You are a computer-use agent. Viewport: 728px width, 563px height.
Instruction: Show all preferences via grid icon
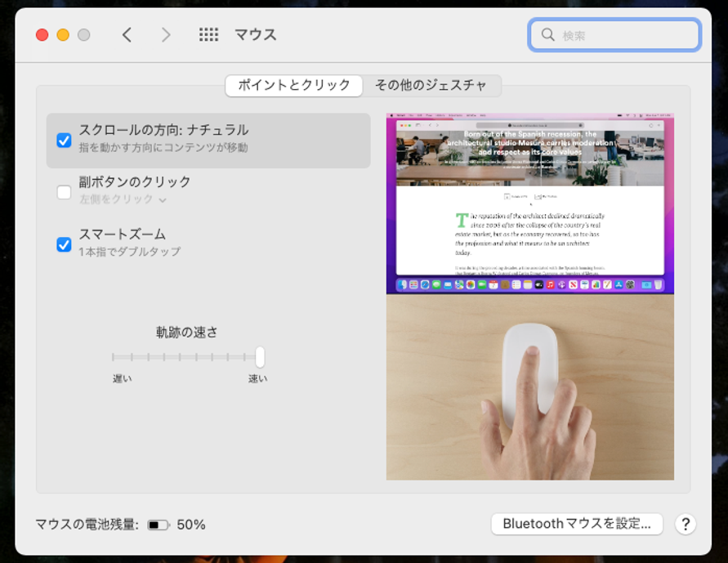pos(208,34)
